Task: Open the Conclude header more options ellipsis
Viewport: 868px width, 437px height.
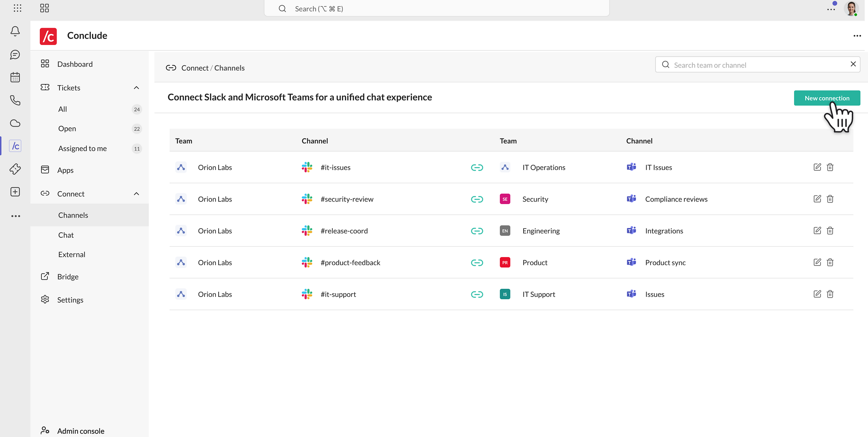Action: [857, 36]
